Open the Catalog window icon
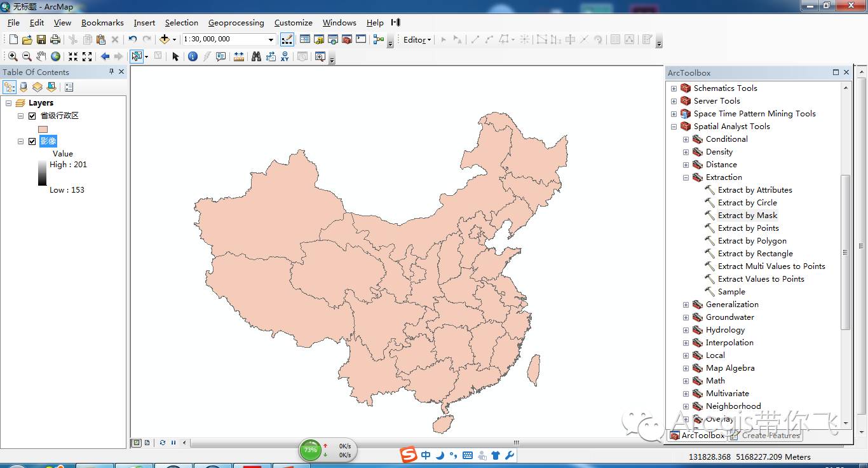Screen dimensions: 868x468 click(319, 39)
